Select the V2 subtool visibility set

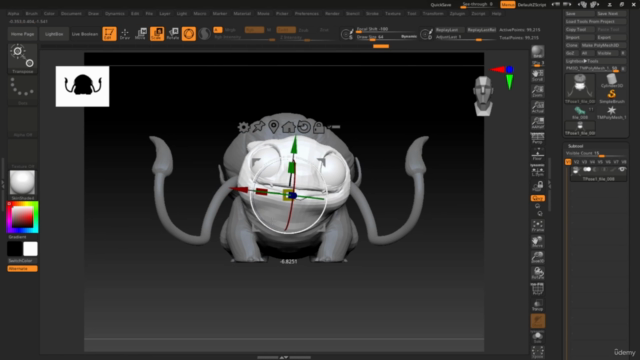point(576,162)
